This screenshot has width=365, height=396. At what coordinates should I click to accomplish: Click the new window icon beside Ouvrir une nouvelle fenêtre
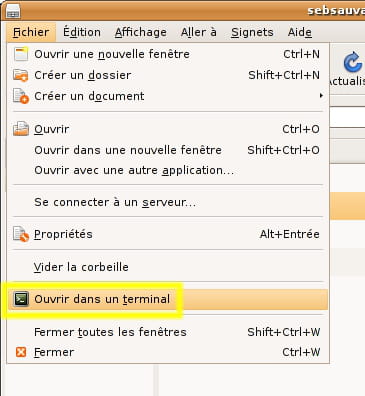click(21, 54)
